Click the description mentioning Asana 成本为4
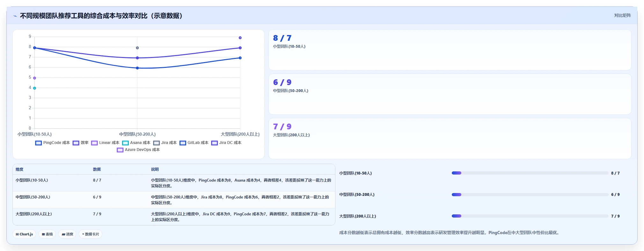This screenshot has width=644, height=251. pos(241,183)
